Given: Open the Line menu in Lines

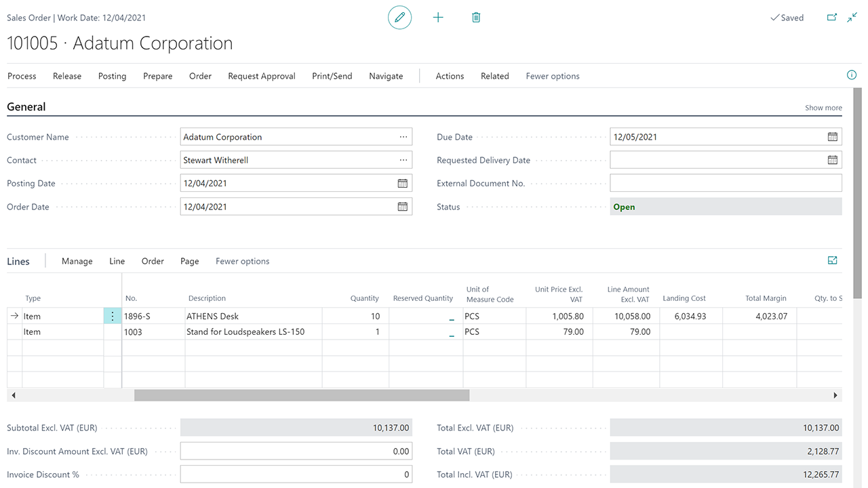Looking at the screenshot, I should coord(117,261).
